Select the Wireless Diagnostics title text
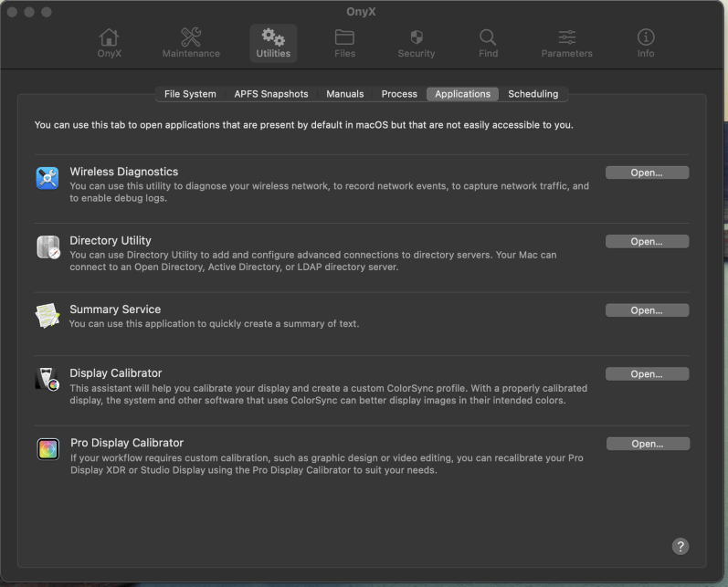The width and height of the screenshot is (728, 587). 124,172
